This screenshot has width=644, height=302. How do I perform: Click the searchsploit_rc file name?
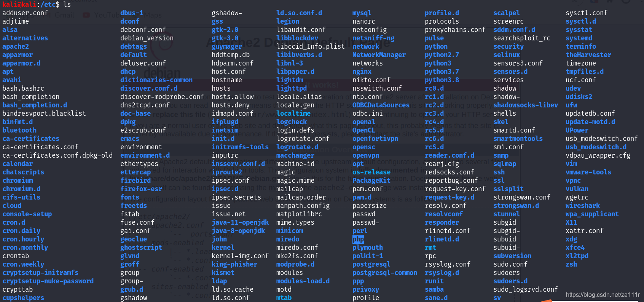tap(522, 38)
